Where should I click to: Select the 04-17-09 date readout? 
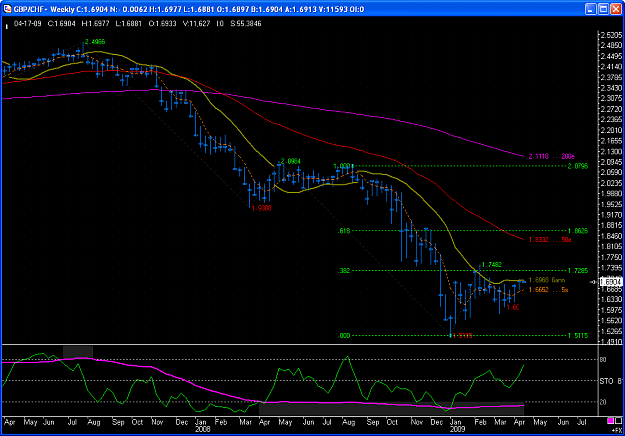pos(28,24)
